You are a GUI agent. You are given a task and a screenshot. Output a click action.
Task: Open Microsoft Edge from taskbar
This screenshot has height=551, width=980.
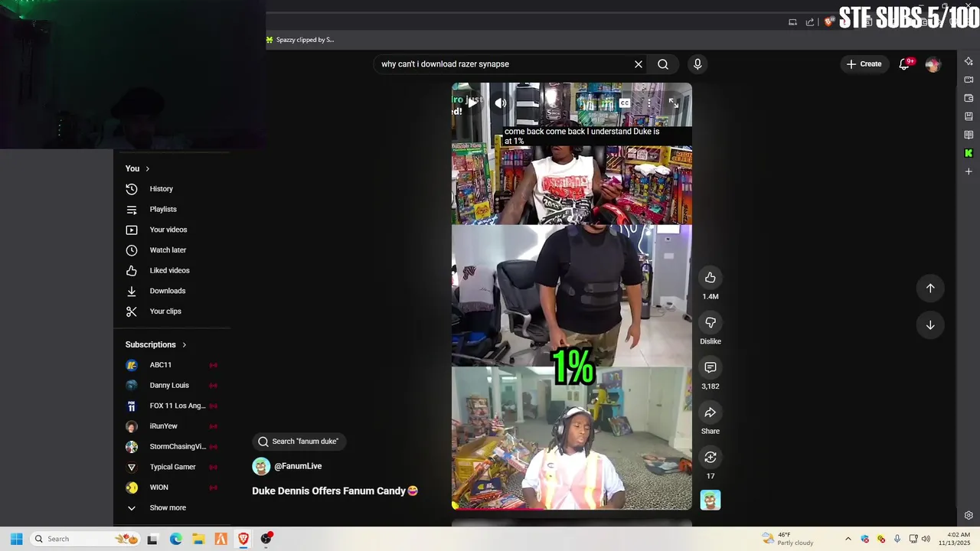click(175, 540)
